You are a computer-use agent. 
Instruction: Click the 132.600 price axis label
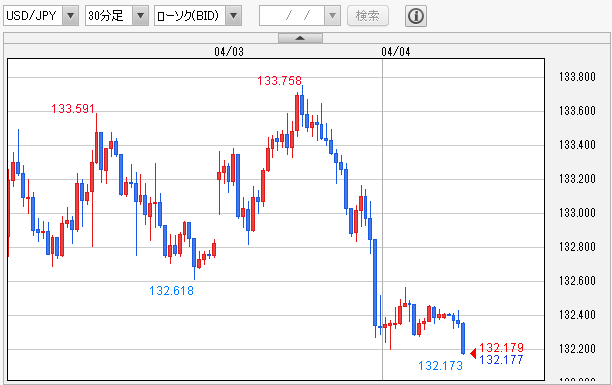pyautogui.click(x=577, y=280)
